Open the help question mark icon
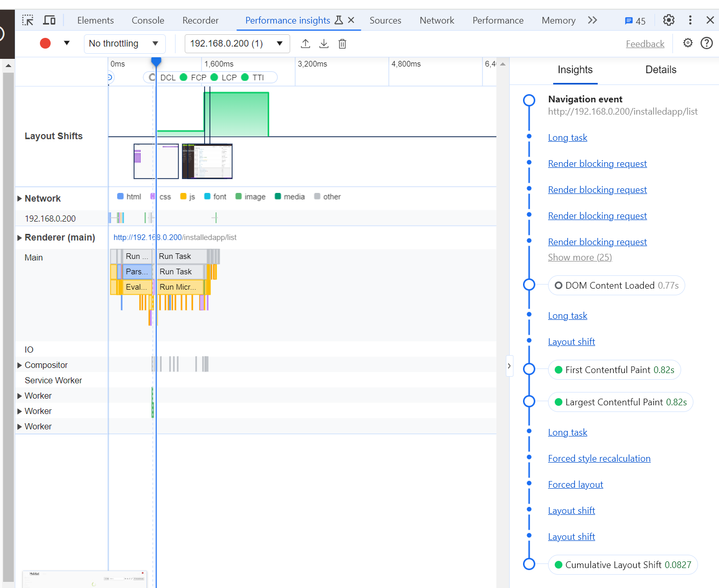Image resolution: width=719 pixels, height=588 pixels. (x=707, y=43)
